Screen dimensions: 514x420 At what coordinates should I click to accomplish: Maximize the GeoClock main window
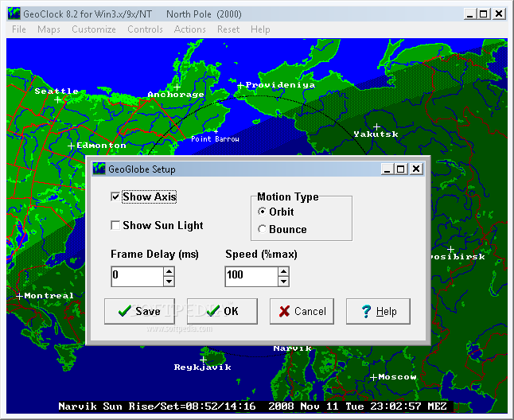coord(484,14)
